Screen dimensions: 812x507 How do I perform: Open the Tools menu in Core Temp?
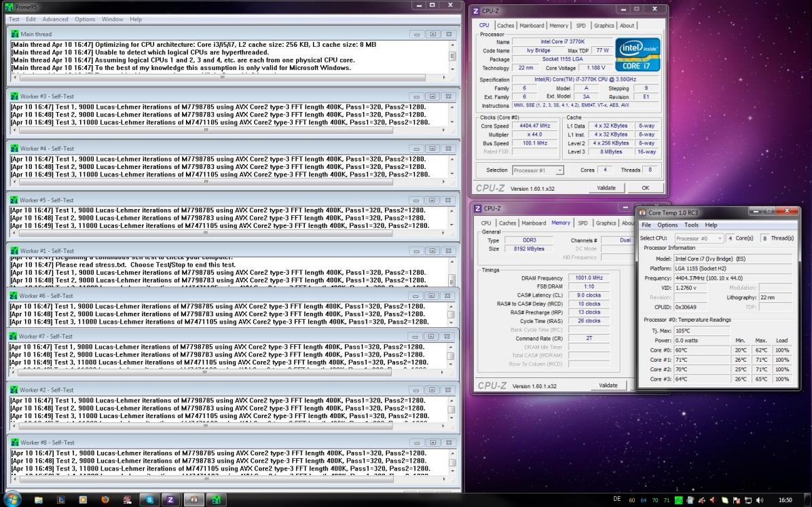(x=691, y=225)
